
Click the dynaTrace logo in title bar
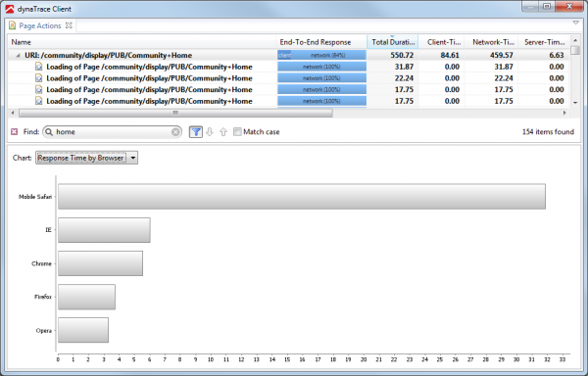pos(10,9)
